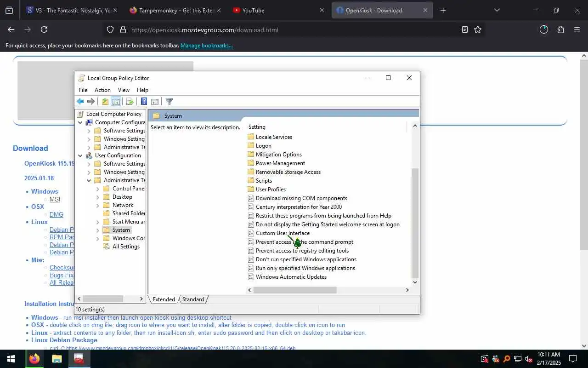This screenshot has width=588, height=368.
Task: Toggle Show/Hide Action Pane toolbar icon
Action: click(x=155, y=102)
